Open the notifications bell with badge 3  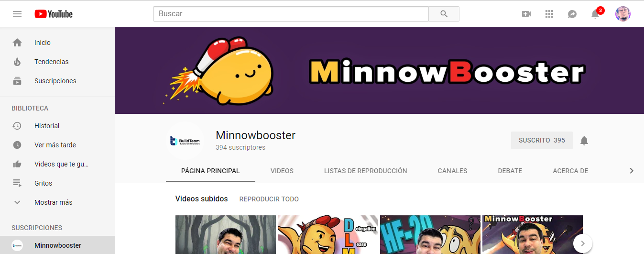coord(596,13)
